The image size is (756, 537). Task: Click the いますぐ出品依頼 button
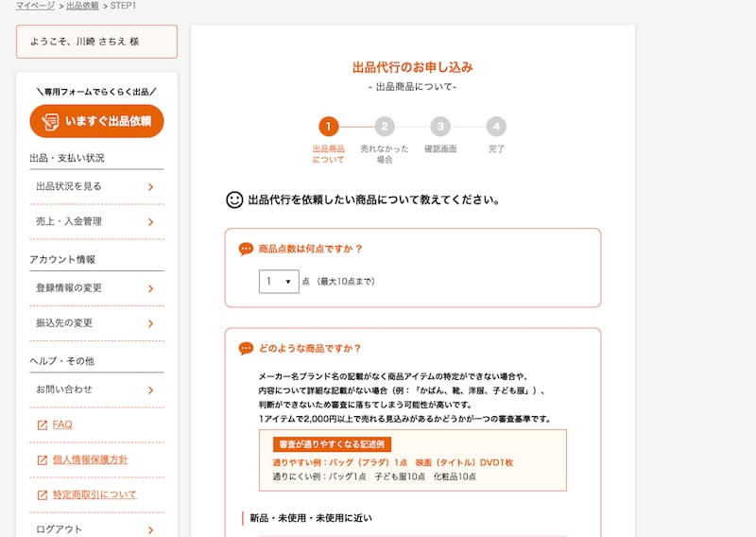(96, 121)
